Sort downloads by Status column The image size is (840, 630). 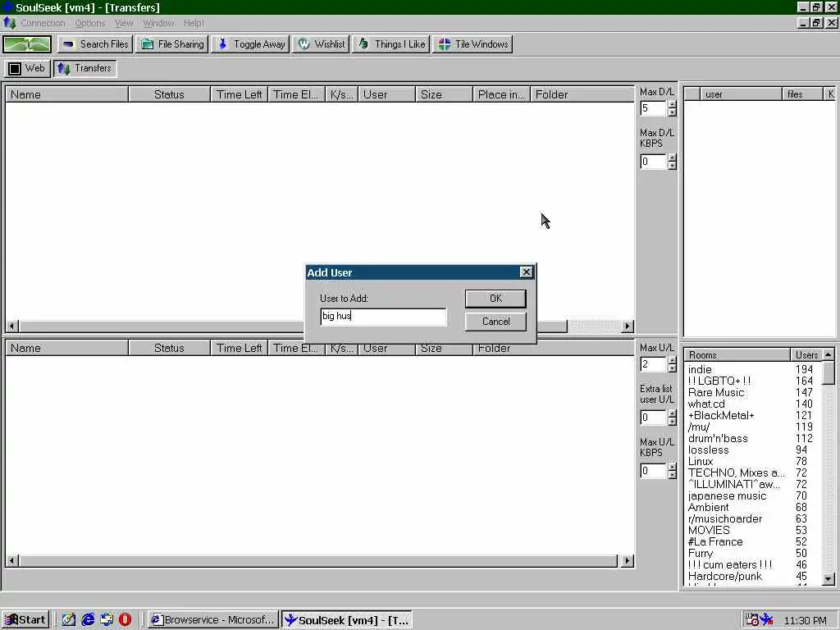169,94
